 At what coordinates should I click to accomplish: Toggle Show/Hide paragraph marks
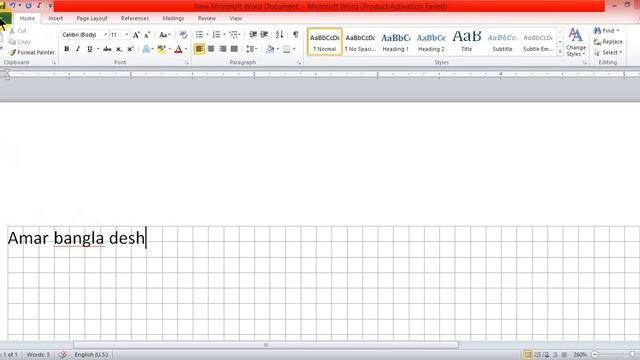tap(296, 35)
